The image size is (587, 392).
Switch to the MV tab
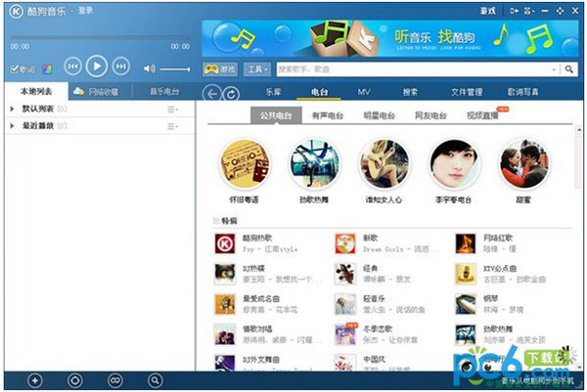click(x=364, y=92)
